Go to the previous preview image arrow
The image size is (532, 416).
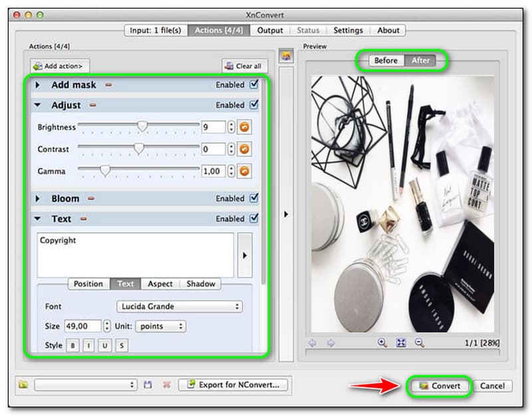pos(312,343)
